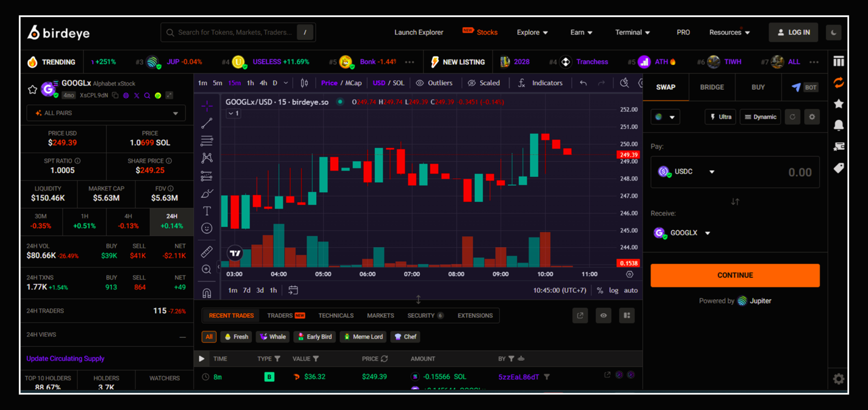This screenshot has width=868, height=410.
Task: Toggle Outliers visibility on the chart
Action: coord(434,83)
